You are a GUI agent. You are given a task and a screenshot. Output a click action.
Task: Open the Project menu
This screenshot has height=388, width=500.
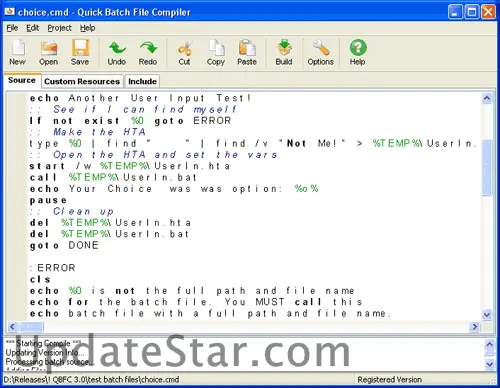pyautogui.click(x=59, y=28)
